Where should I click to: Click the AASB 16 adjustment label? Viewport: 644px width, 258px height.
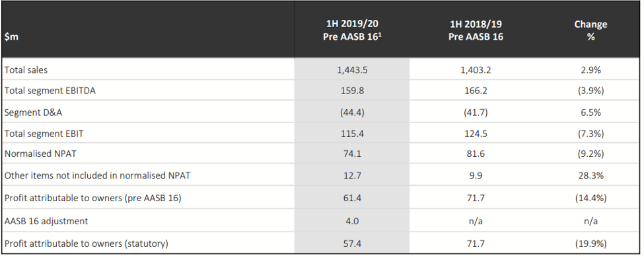(46, 221)
